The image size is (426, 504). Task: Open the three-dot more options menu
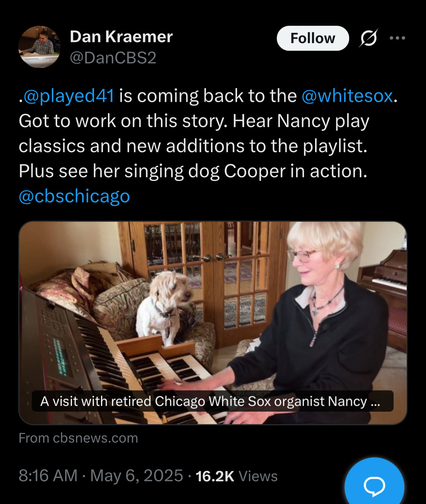tap(397, 38)
